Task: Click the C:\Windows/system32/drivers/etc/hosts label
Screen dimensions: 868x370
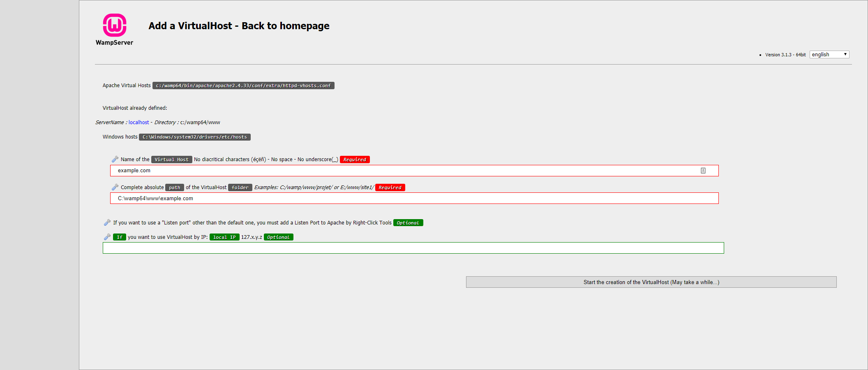Action: point(195,137)
